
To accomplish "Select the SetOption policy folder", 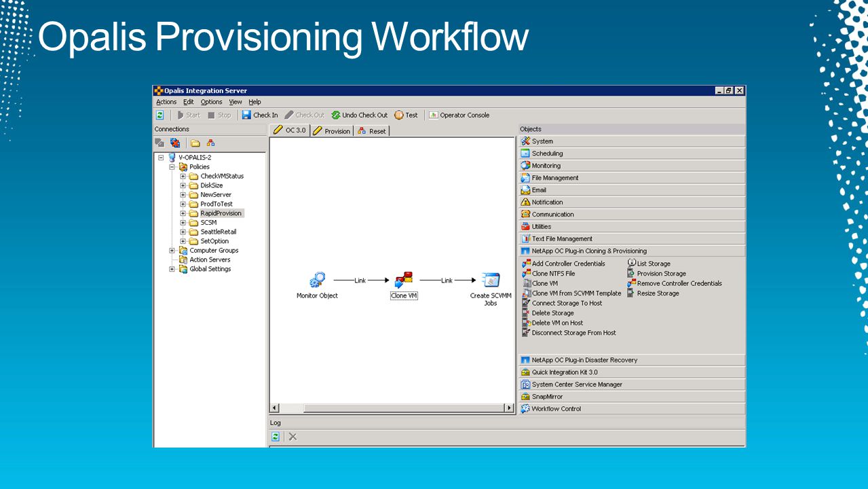I will point(209,241).
